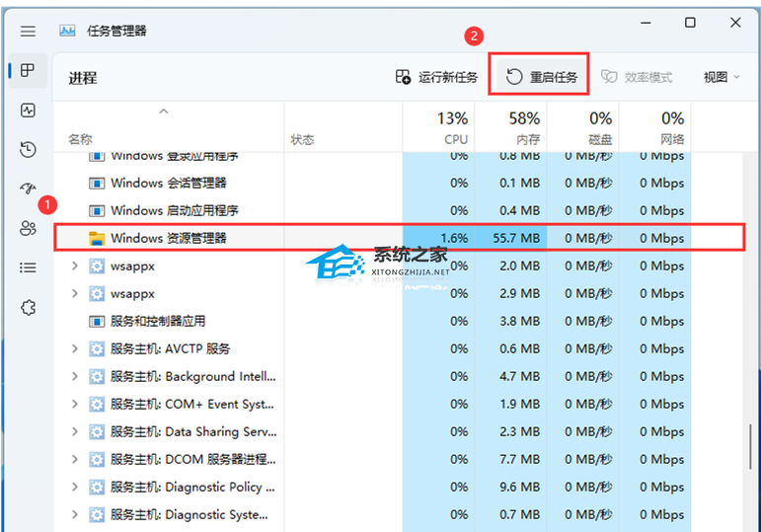Image resolution: width=761 pixels, height=532 pixels.
Task: Click the process list vertical scrollbar thumb
Action: [x=751, y=446]
